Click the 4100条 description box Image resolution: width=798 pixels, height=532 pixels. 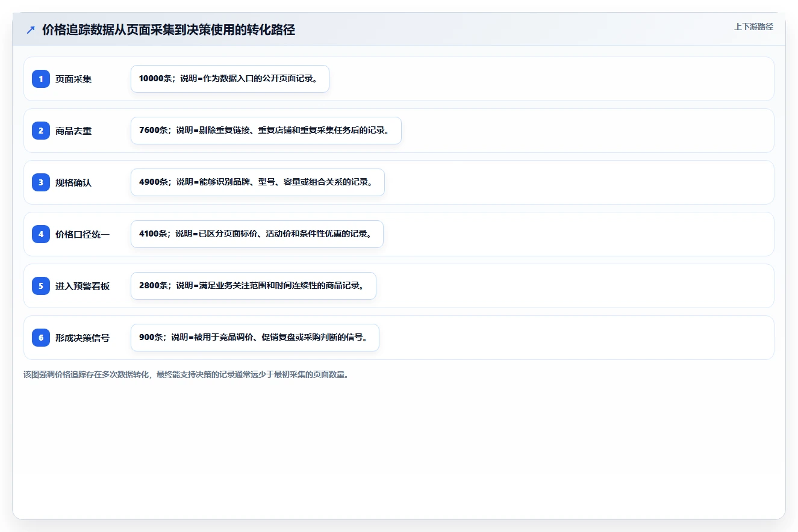click(257, 234)
